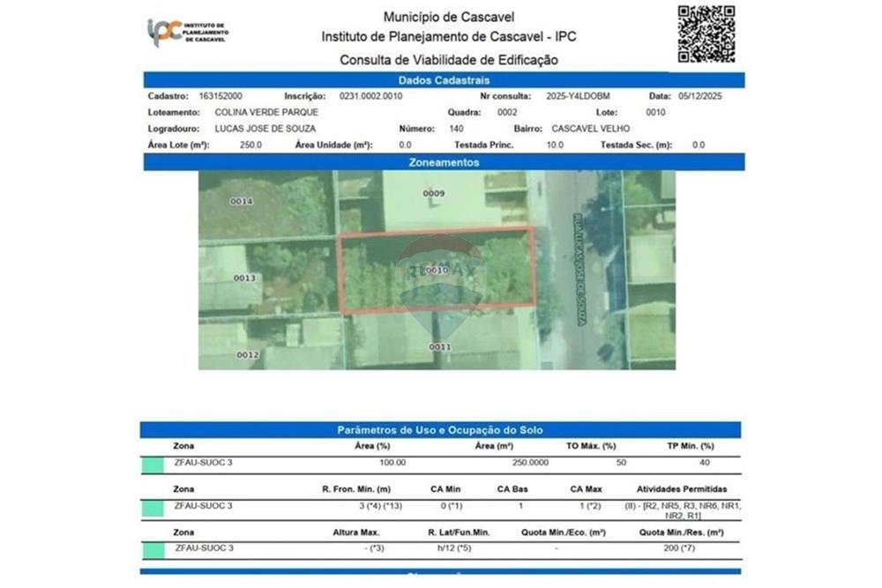Viewport: 882px width, 588px height.
Task: Click the IPC institute logo
Action: (187, 33)
